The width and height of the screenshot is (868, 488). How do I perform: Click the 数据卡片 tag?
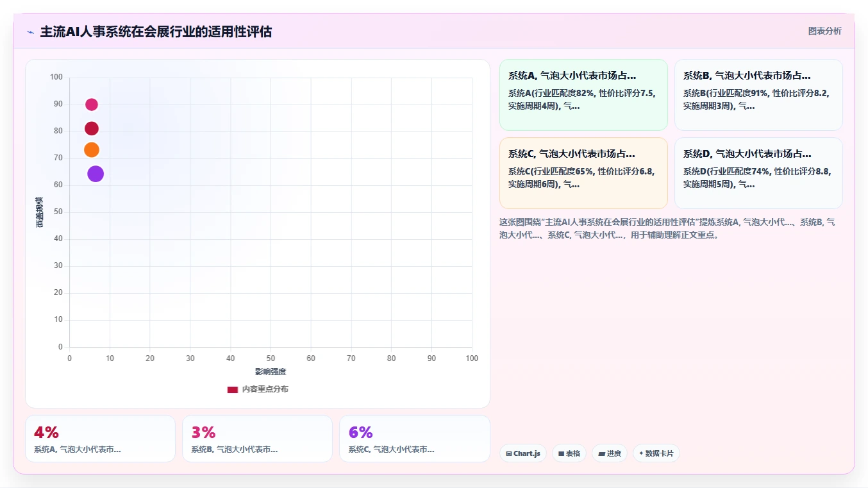tap(656, 453)
